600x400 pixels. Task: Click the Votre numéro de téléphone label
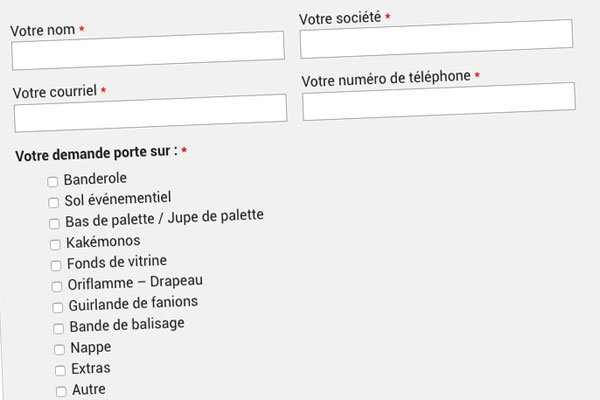point(385,79)
